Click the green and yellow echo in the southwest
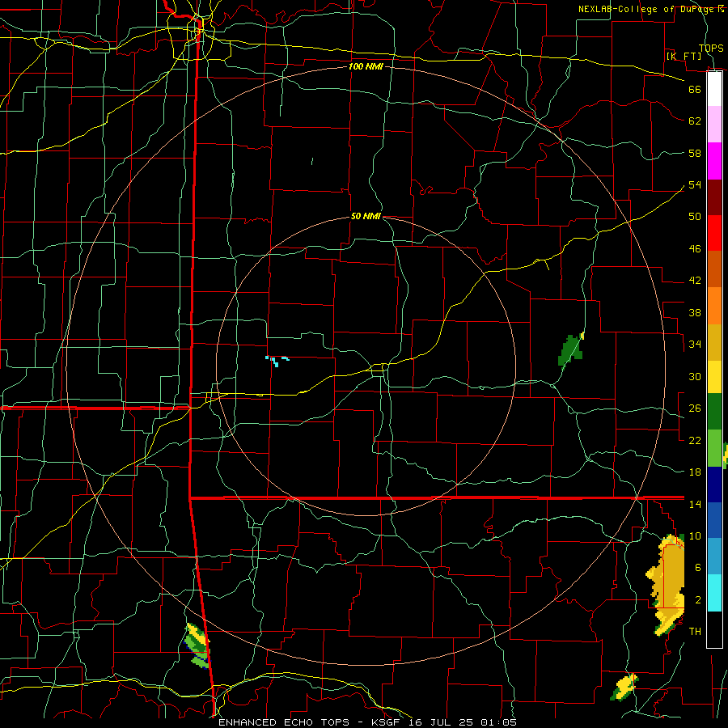 (x=198, y=645)
